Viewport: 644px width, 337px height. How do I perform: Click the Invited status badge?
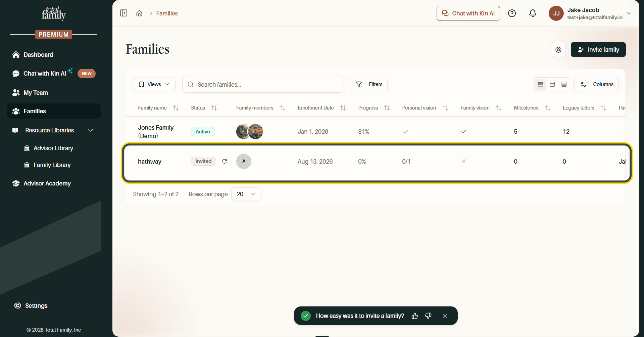pos(203,161)
